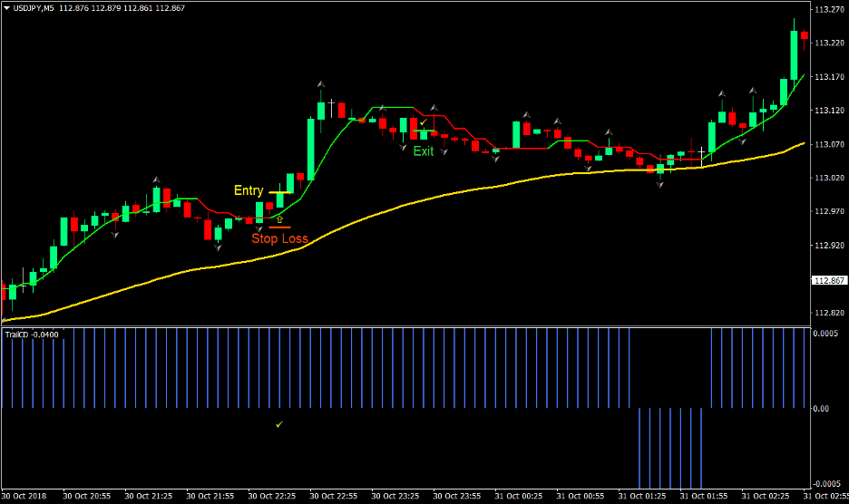The width and height of the screenshot is (849, 504).
Task: Click the yellow Entry label
Action: [249, 190]
